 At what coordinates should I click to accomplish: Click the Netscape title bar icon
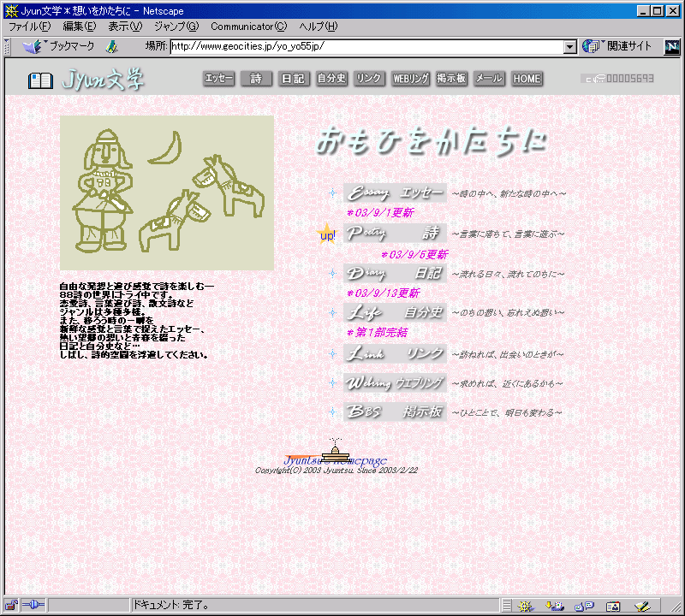tap(11, 11)
